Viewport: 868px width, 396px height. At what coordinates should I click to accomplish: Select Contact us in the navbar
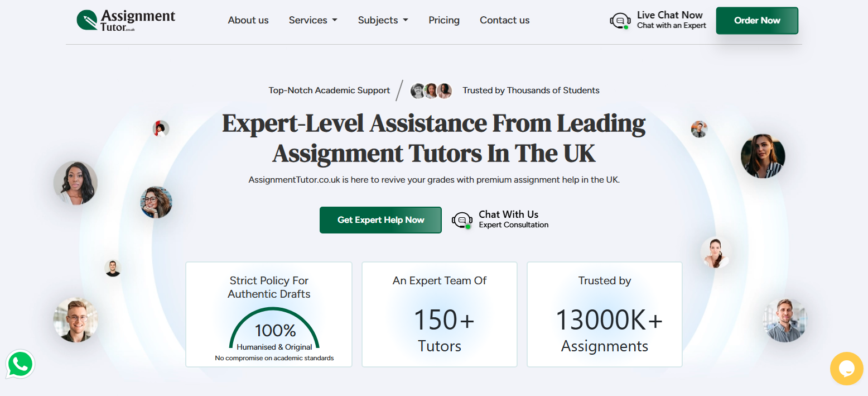point(504,20)
